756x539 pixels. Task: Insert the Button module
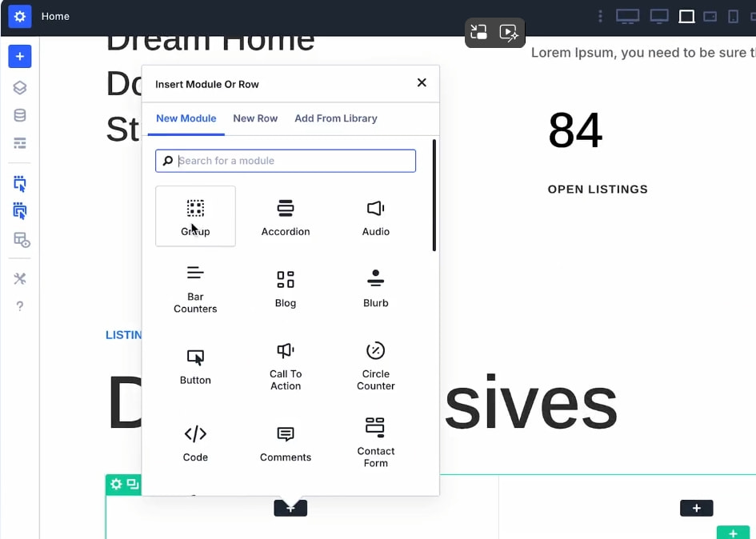(195, 367)
